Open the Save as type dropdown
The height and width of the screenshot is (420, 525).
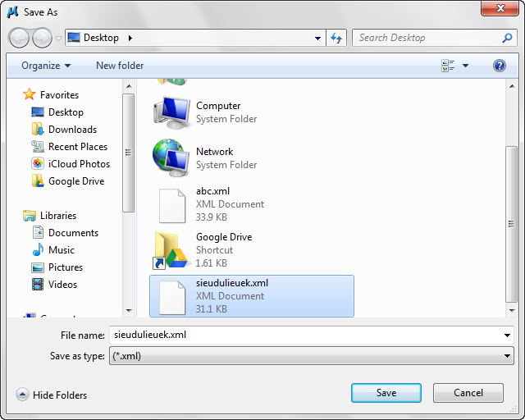(507, 356)
